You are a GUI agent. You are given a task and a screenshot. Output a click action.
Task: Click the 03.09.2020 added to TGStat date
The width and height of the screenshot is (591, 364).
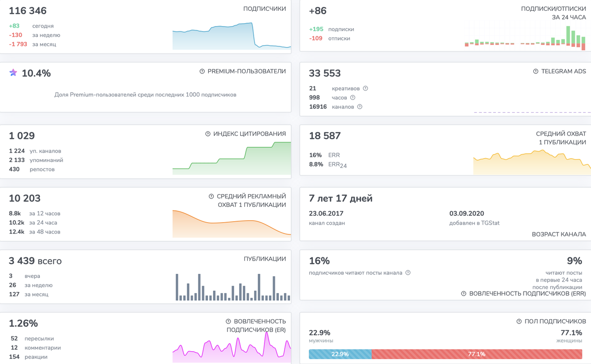tap(467, 214)
